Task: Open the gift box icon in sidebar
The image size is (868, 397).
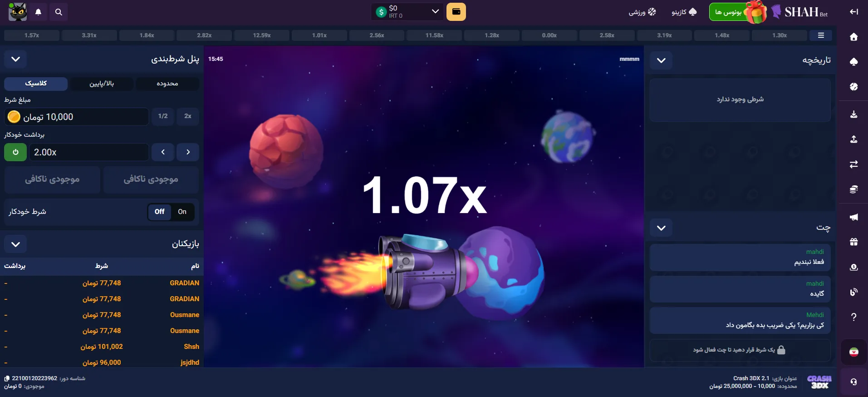Action: pyautogui.click(x=853, y=242)
